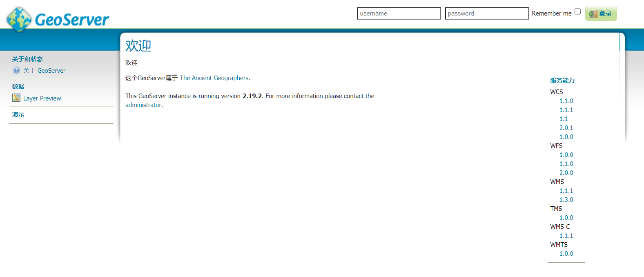This screenshot has width=644, height=277.
Task: Open WMS 1.3.0 capabilities link
Action: tap(566, 200)
